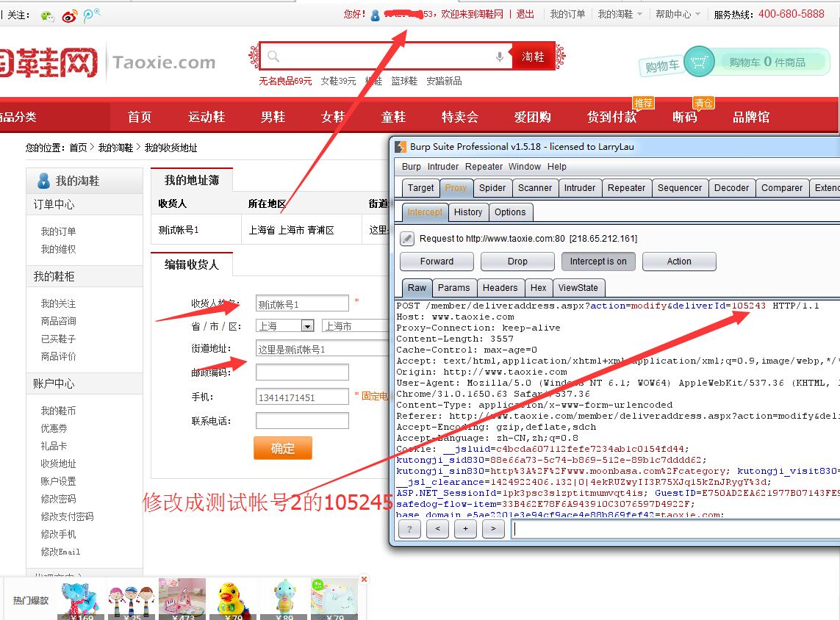
Task: Click the Burp search text field
Action: click(675, 529)
